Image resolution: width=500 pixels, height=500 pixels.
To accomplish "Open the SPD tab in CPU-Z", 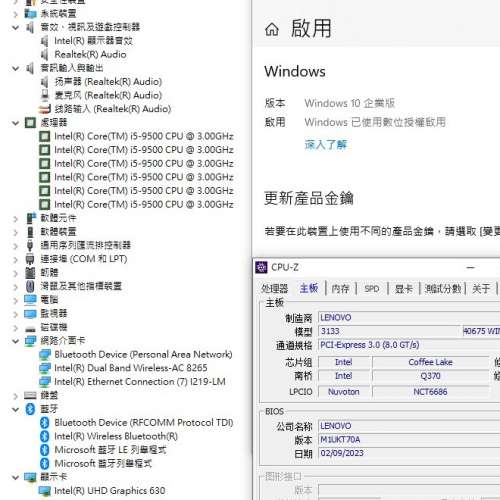I will coord(372,289).
